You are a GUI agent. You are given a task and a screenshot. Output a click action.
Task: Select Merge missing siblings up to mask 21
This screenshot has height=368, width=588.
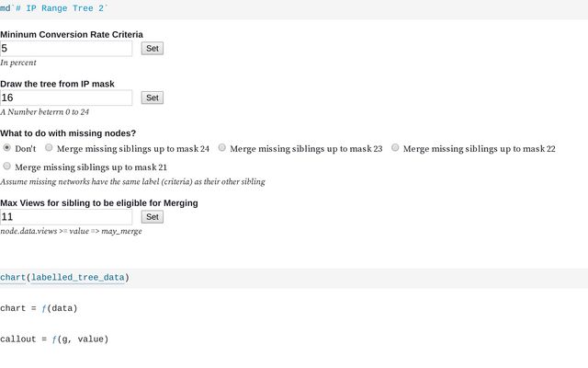pyautogui.click(x=6, y=166)
